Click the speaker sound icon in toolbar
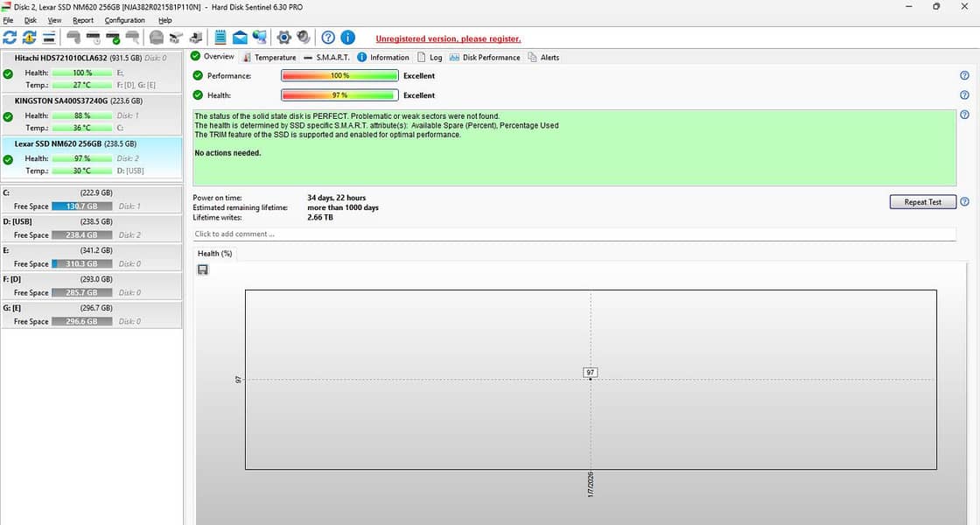The image size is (980, 525). pyautogui.click(x=303, y=38)
